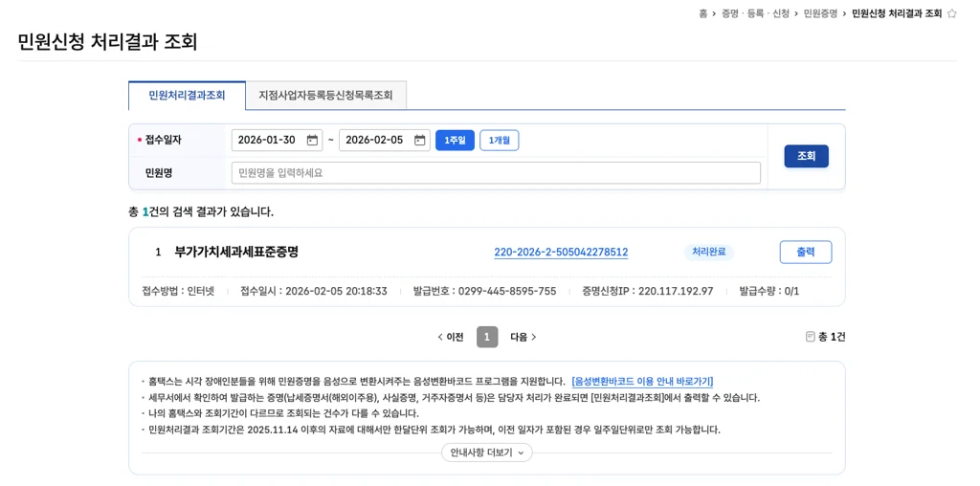Open the start date calendar picker icon

(x=312, y=141)
